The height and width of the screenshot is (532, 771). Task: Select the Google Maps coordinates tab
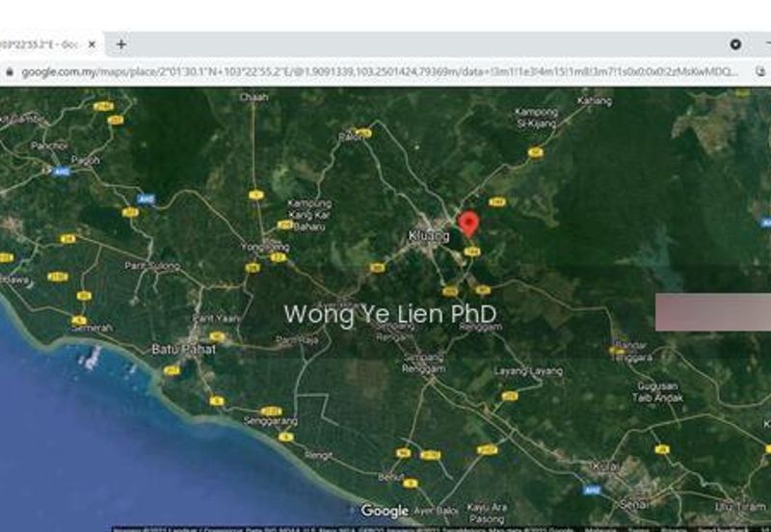43,44
